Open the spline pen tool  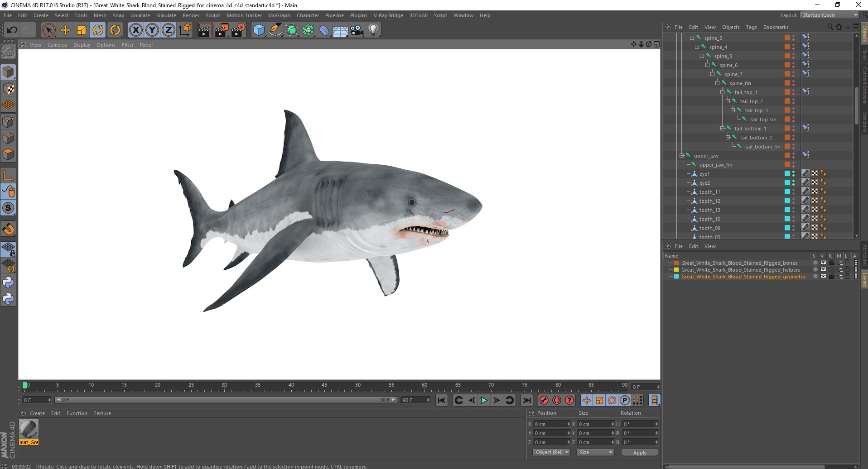click(275, 30)
